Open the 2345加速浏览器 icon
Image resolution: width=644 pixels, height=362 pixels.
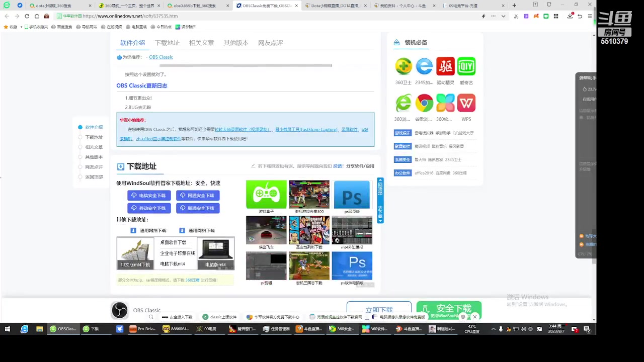pyautogui.click(x=424, y=66)
